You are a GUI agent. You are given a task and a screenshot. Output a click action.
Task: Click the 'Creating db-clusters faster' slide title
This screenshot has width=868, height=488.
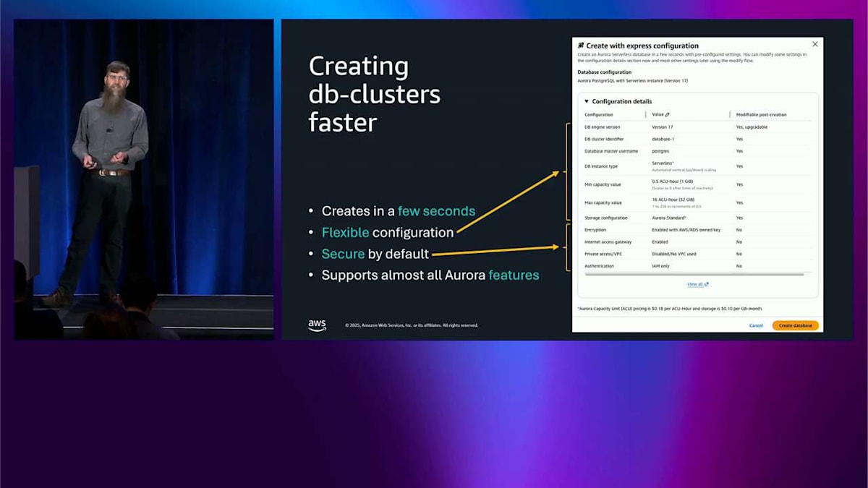(x=375, y=95)
